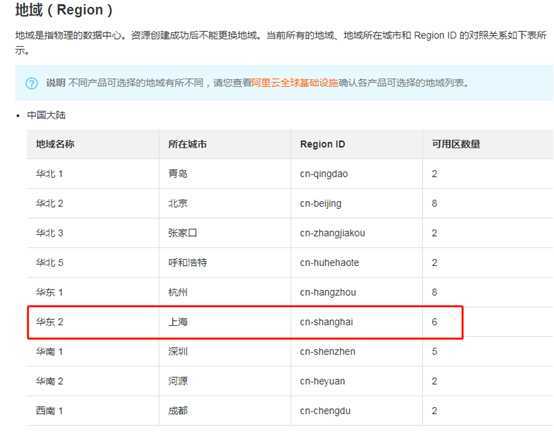554x443 pixels.
Task: Click the 中国大陆 bullet heading
Action: point(46,115)
